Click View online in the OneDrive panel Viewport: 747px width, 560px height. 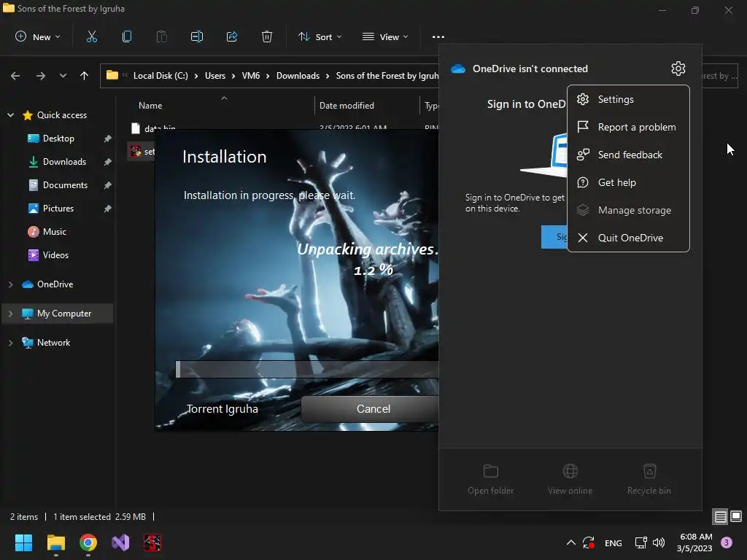pos(570,479)
